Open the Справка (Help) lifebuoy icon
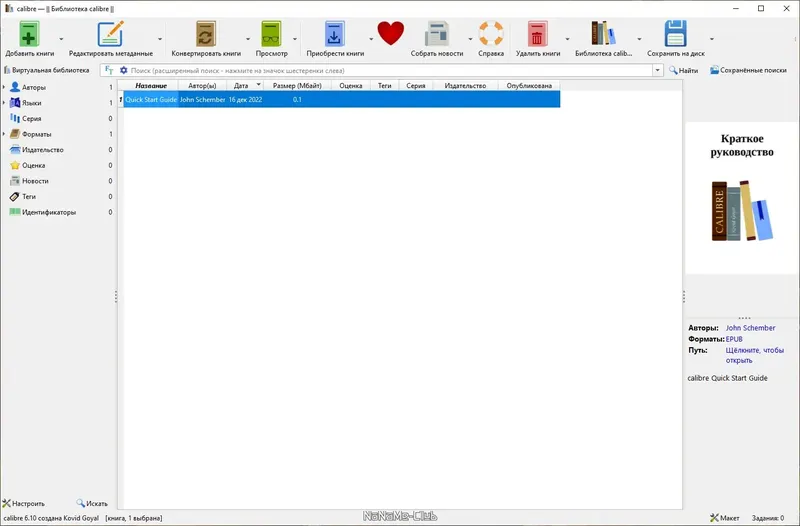Viewport: 800px width, 526px height. coord(491,34)
